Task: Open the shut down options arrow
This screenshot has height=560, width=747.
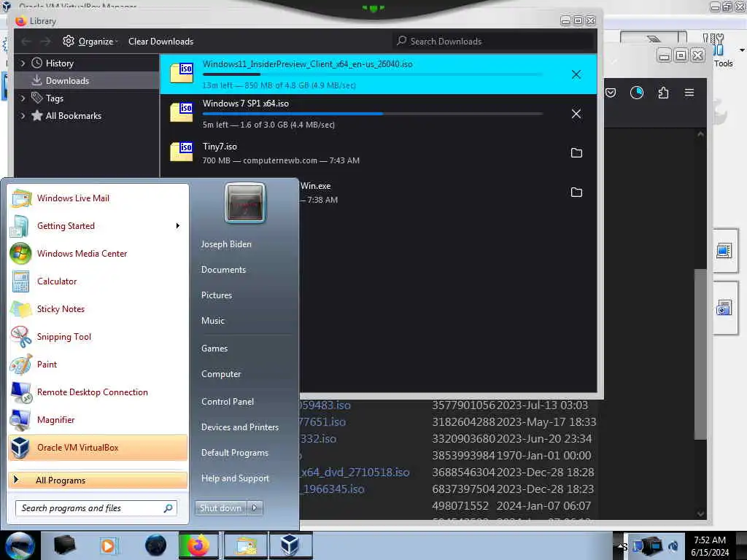Action: click(255, 508)
